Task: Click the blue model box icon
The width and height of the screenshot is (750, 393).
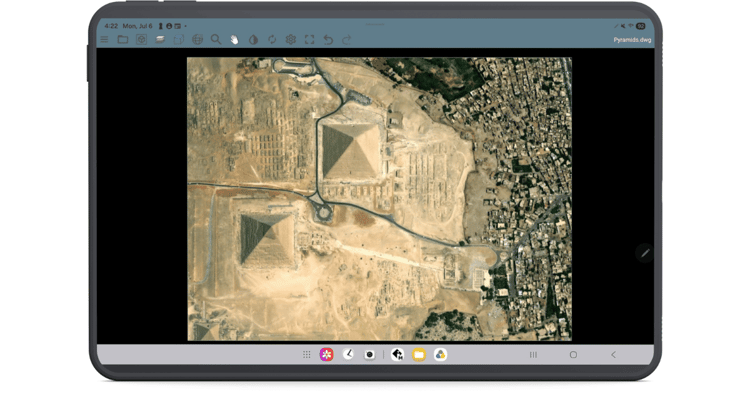Action: point(178,40)
